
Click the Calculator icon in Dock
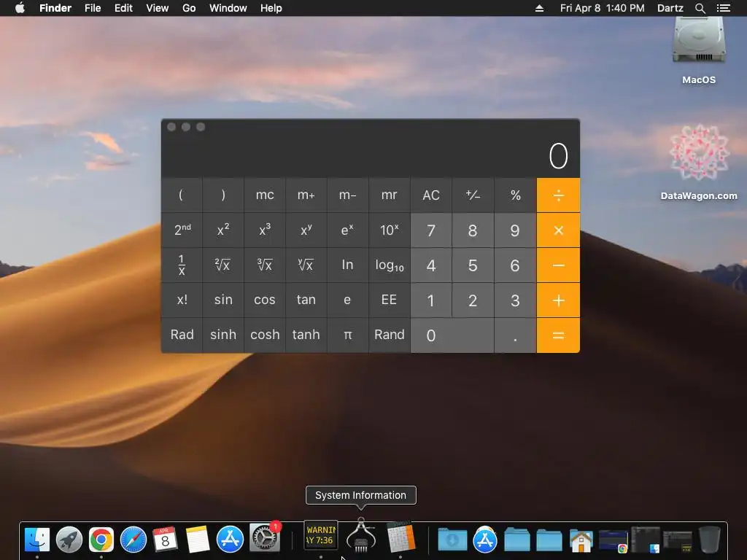click(400, 537)
